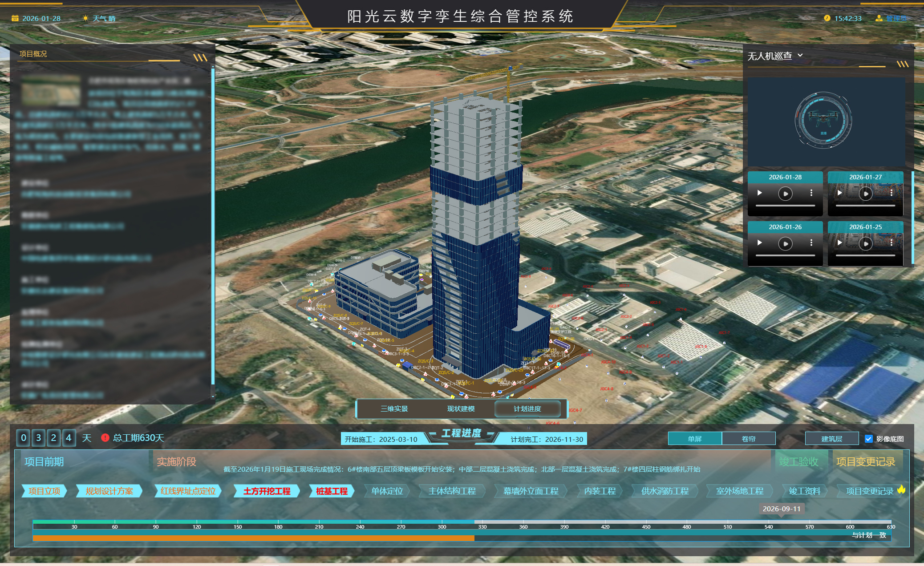The height and width of the screenshot is (566, 924).
Task: Select the 现状建模 tab
Action: 461,409
